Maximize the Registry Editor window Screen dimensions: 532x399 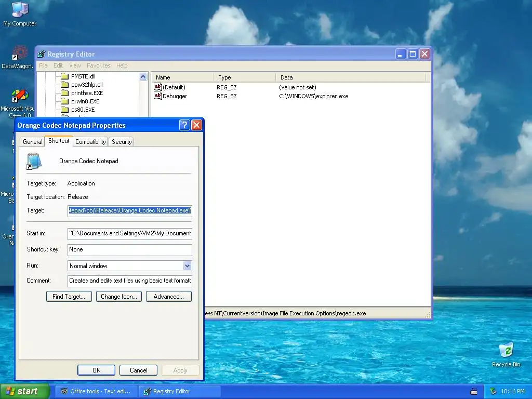point(413,54)
